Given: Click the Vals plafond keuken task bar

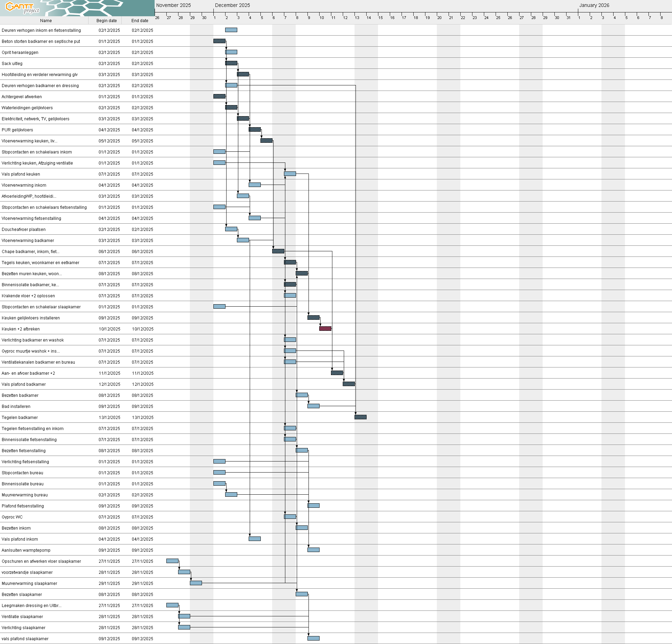Looking at the screenshot, I should point(290,174).
